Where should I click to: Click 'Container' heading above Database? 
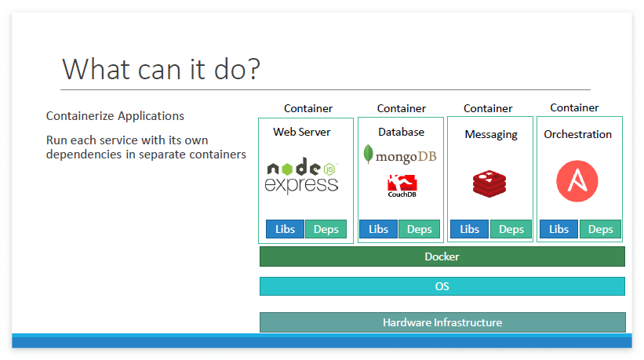pyautogui.click(x=402, y=108)
